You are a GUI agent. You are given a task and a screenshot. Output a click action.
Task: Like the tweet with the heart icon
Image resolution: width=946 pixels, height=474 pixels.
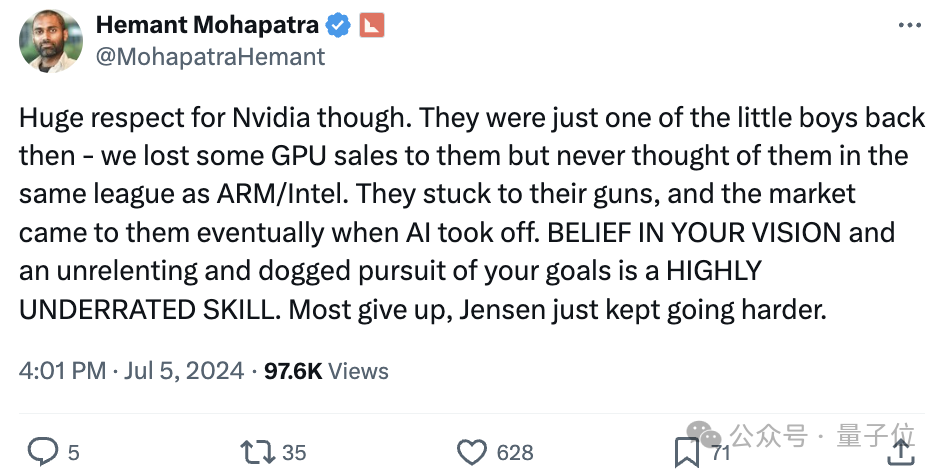pyautogui.click(x=470, y=452)
